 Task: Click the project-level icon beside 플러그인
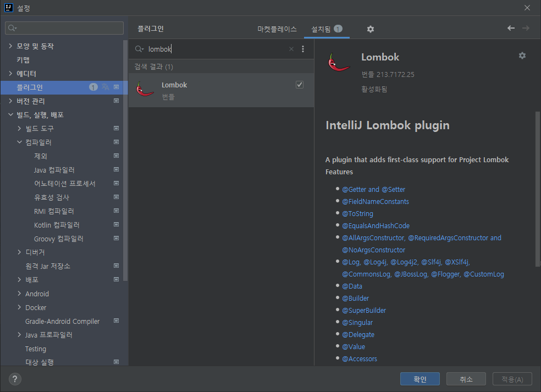[116, 87]
